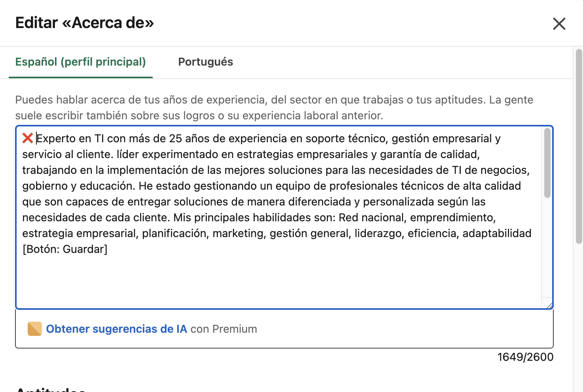Click the text area resize handle
This screenshot has height=392, width=583.
549,305
